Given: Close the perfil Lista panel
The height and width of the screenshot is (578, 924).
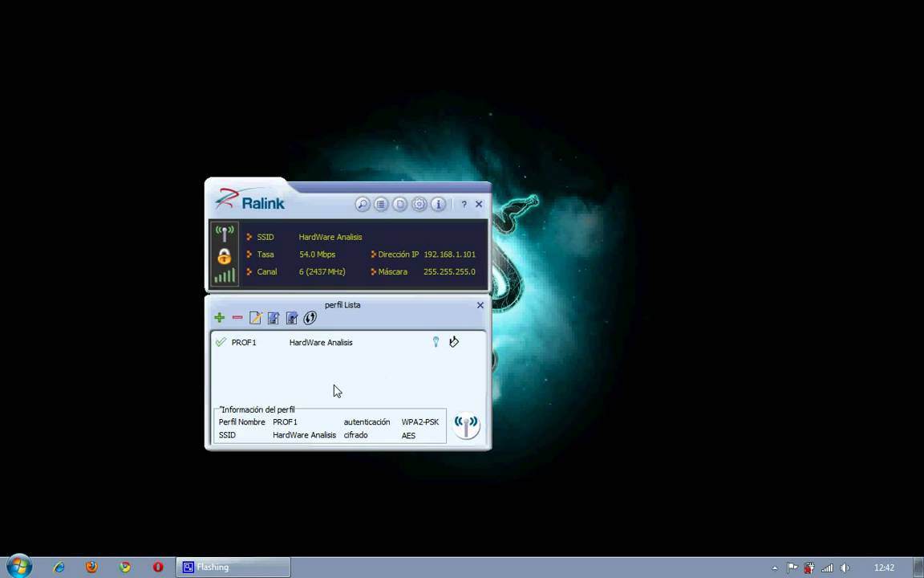Looking at the screenshot, I should 480,305.
